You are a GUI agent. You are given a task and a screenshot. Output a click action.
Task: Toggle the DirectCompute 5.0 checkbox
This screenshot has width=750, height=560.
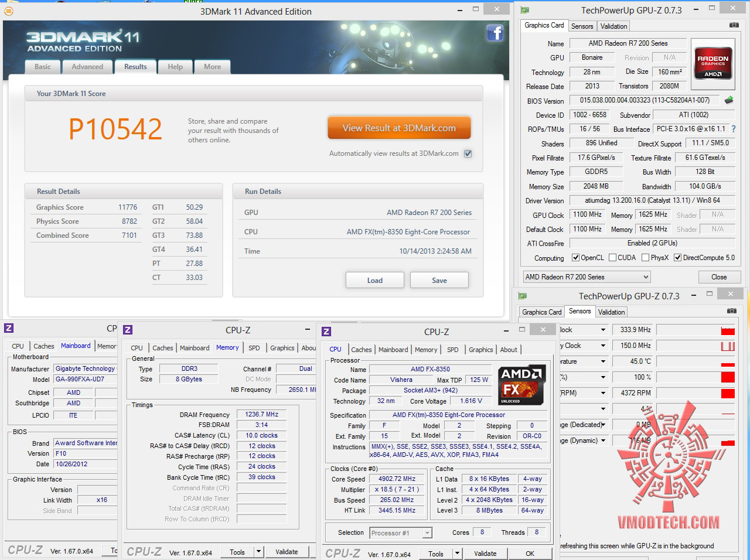tap(677, 258)
